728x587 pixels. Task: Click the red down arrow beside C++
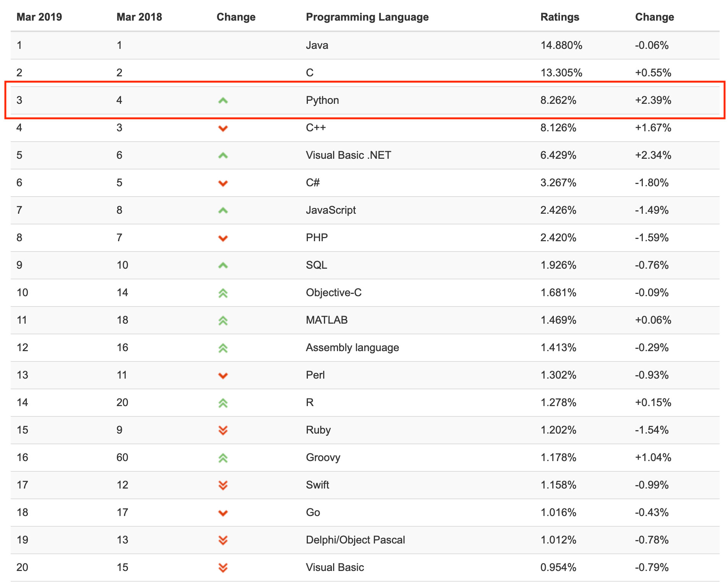223,128
